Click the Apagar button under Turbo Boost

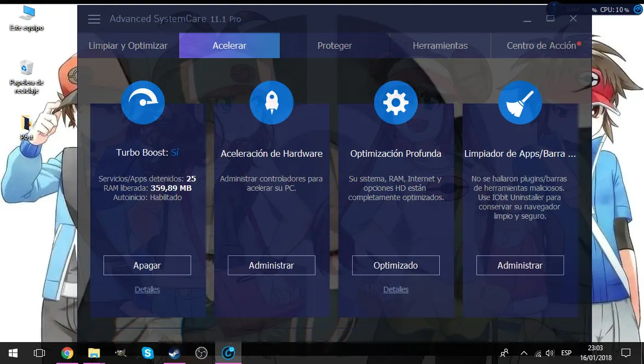click(x=147, y=265)
